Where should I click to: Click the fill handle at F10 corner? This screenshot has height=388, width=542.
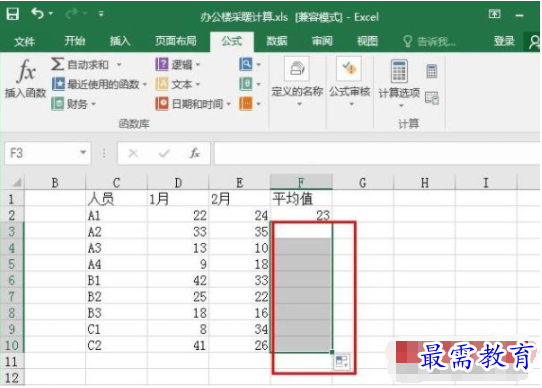point(332,352)
